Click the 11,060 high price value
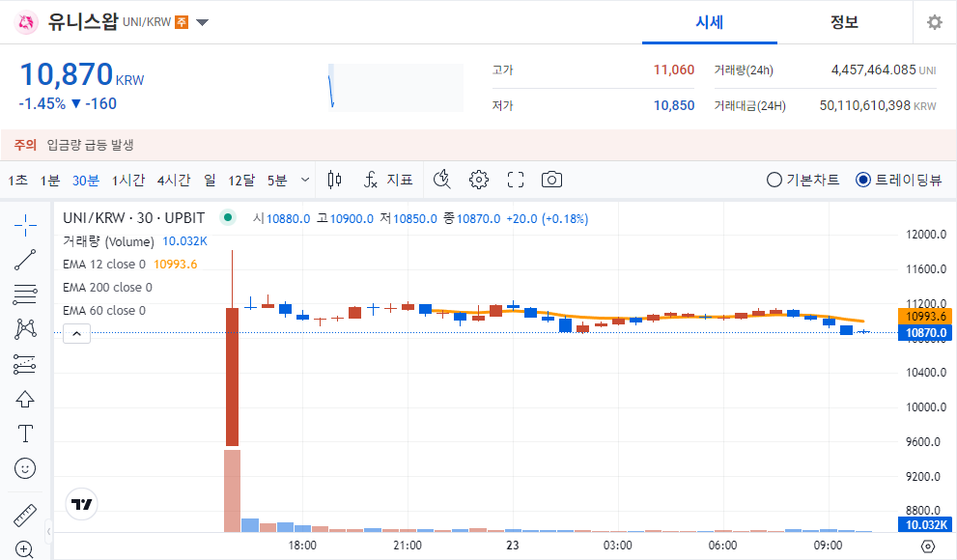The width and height of the screenshot is (957, 560). [x=674, y=70]
